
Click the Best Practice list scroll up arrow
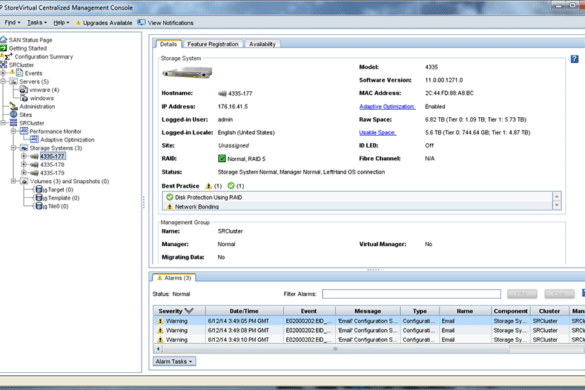click(557, 196)
